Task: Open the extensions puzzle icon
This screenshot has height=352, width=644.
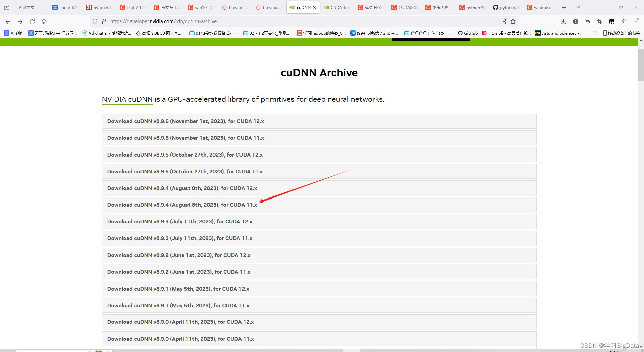Action: [x=624, y=21]
